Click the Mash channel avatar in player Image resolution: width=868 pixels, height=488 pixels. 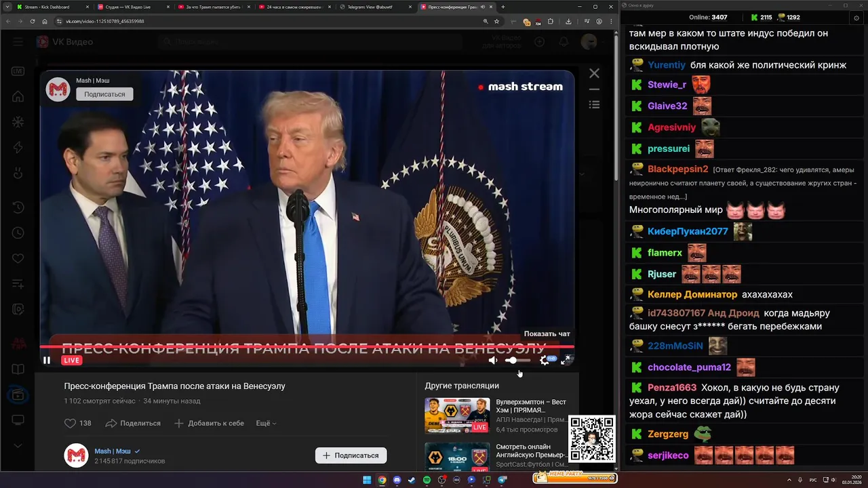(58, 89)
